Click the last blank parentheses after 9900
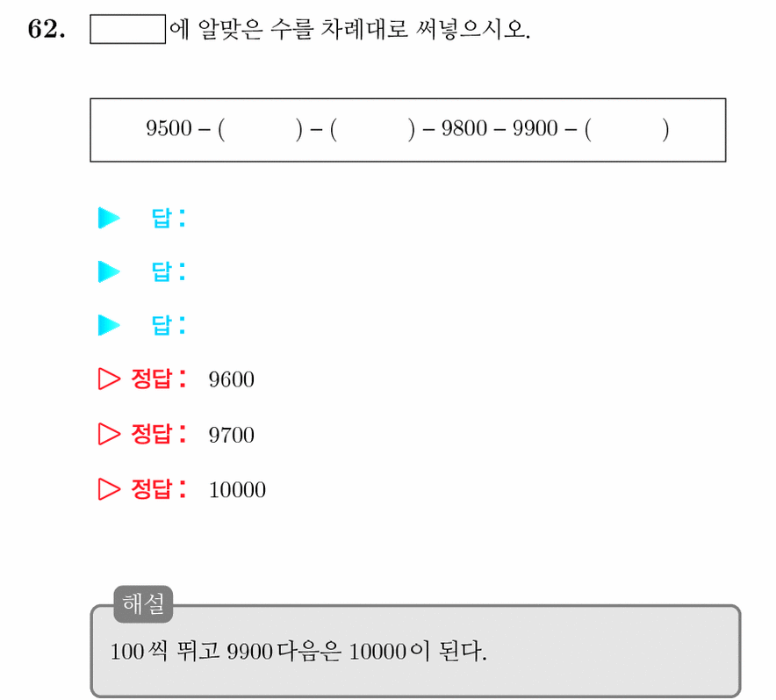This screenshot has height=700, width=776. coord(627,130)
